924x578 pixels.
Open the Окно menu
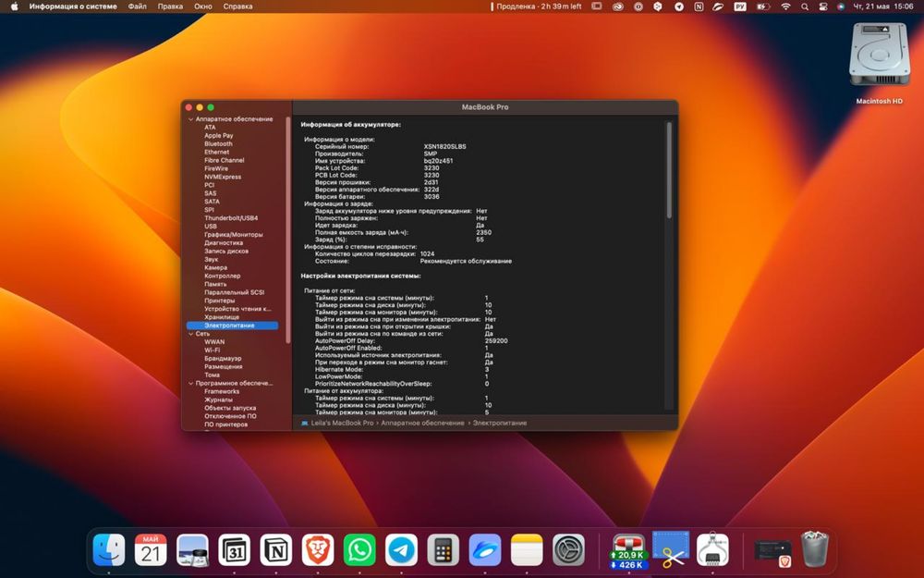coord(202,6)
